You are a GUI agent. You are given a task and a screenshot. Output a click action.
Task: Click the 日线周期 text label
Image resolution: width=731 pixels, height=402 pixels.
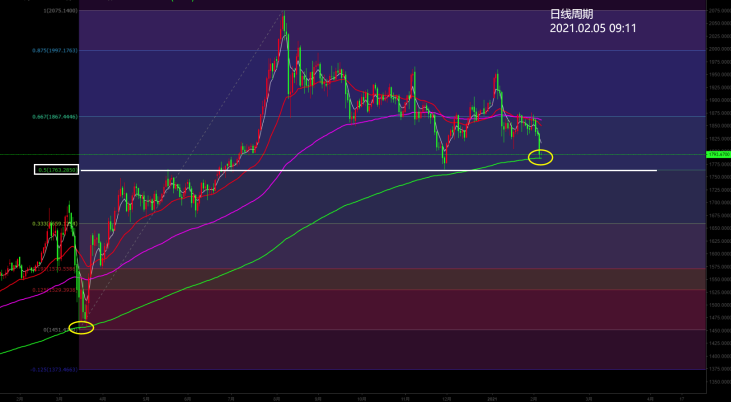click(x=572, y=14)
